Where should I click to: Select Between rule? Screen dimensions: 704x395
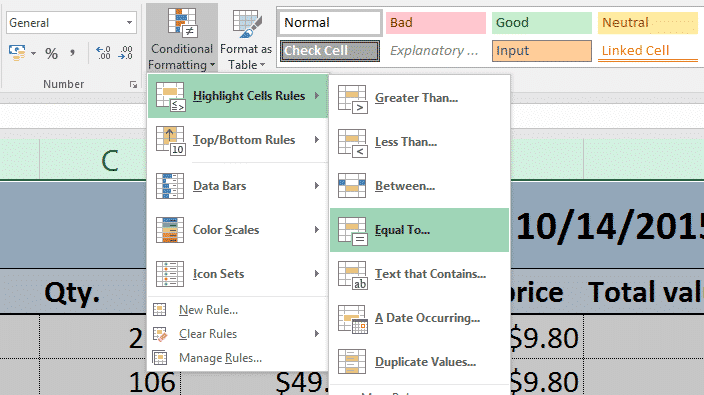click(x=419, y=186)
